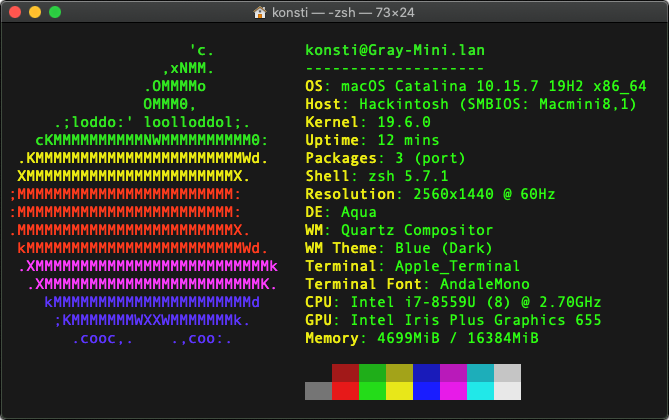Image resolution: width=669 pixels, height=420 pixels.
Task: Click the purple ASCII line ";KMMMMMMMWXXWMMMMMMMk."
Action: tap(152, 320)
